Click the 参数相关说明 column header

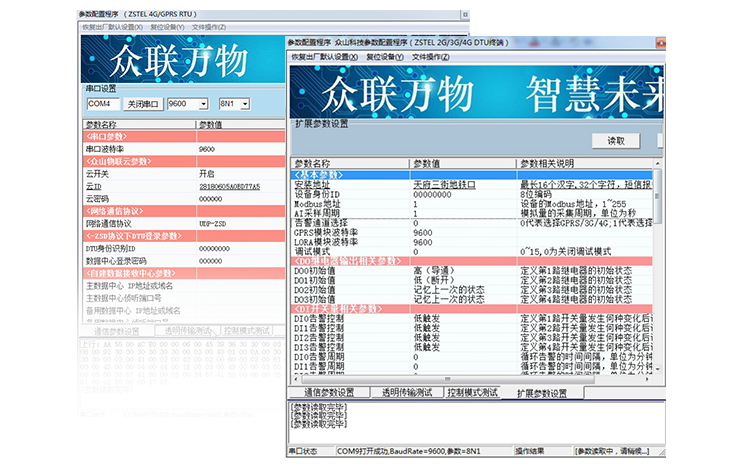click(x=585, y=164)
